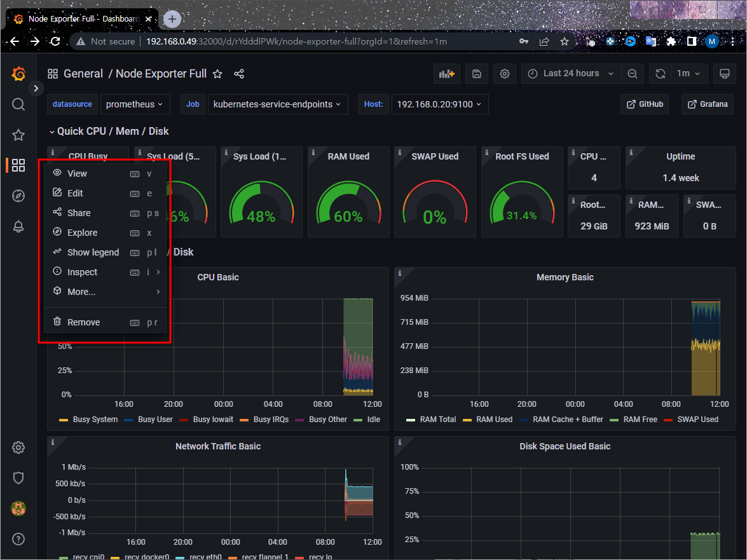
Task: Open the GitHub link
Action: [x=645, y=104]
